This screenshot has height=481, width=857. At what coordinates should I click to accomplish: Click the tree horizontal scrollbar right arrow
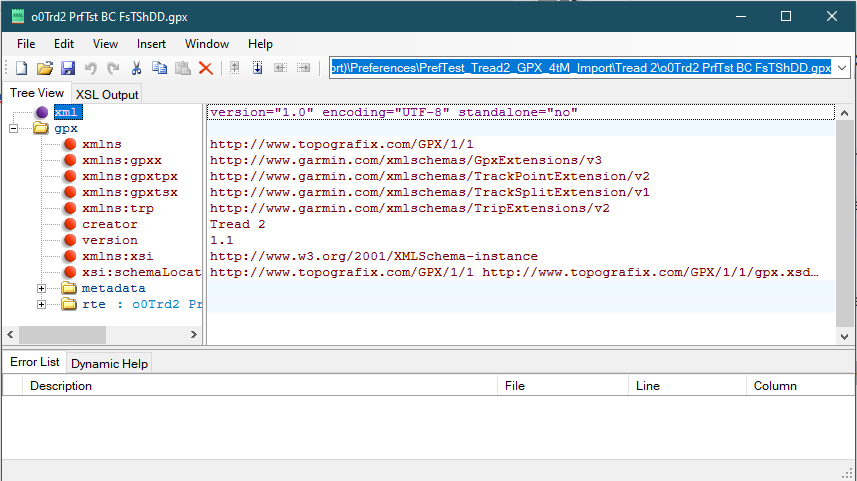193,334
